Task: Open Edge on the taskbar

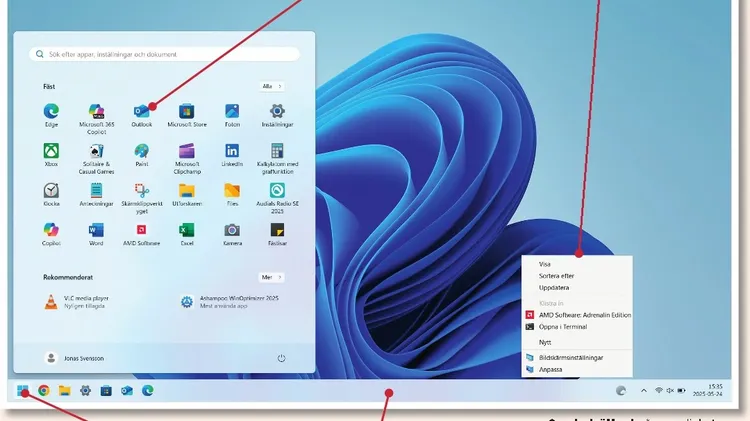Action: 148,391
